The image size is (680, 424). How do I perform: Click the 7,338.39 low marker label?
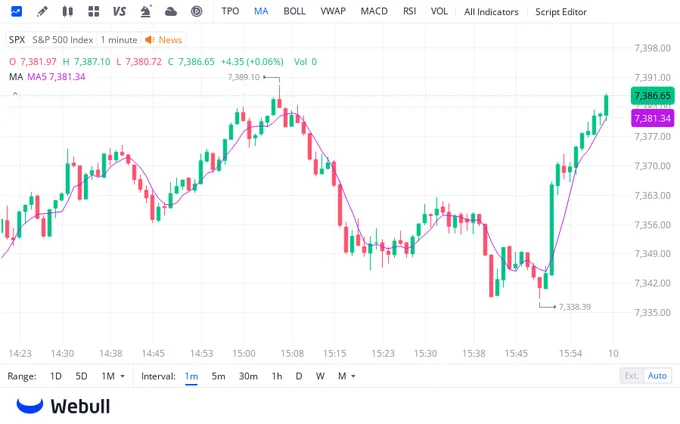coord(575,307)
